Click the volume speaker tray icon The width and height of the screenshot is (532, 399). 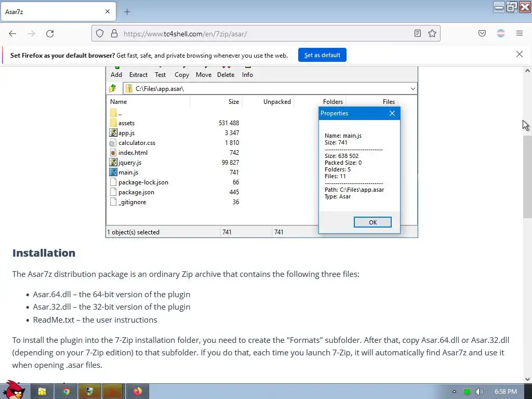(479, 392)
